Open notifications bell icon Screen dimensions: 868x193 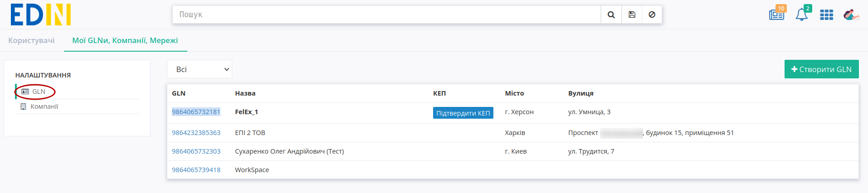(802, 14)
